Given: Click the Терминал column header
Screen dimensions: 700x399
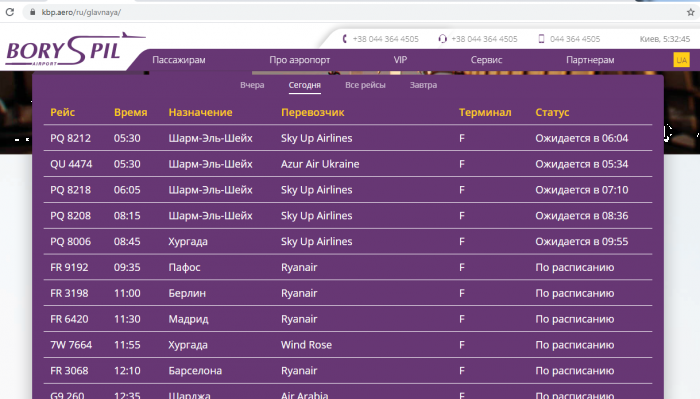Looking at the screenshot, I should [x=485, y=112].
